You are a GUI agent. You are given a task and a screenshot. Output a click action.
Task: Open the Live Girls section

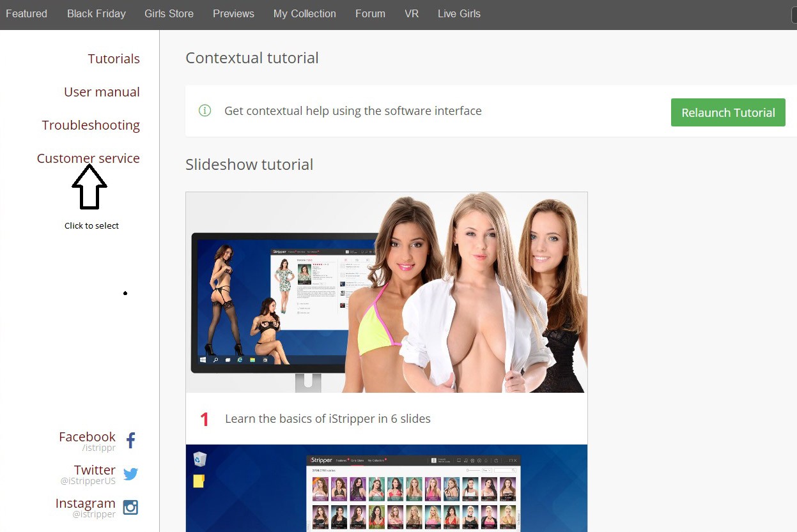pyautogui.click(x=459, y=13)
